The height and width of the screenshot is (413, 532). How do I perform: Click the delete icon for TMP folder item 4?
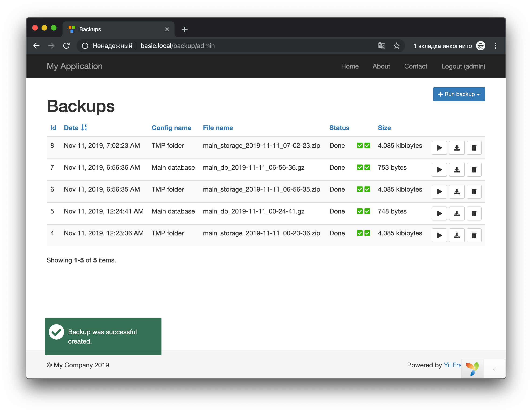[x=474, y=235]
